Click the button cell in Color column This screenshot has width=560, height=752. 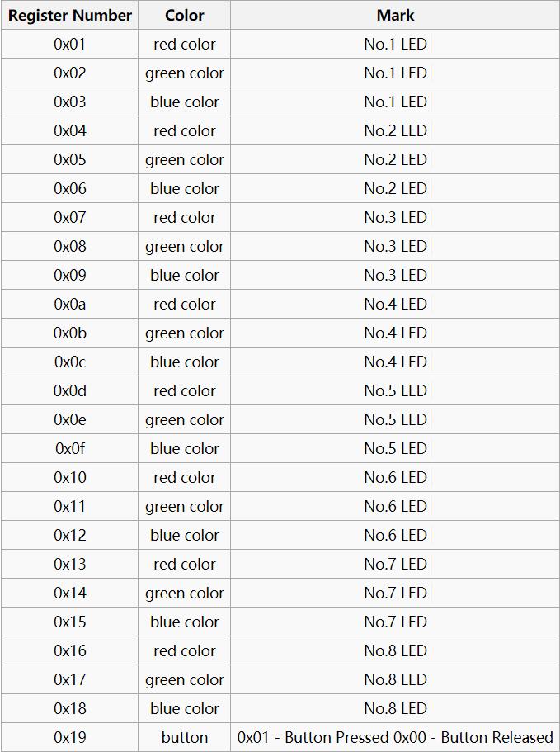[185, 738]
